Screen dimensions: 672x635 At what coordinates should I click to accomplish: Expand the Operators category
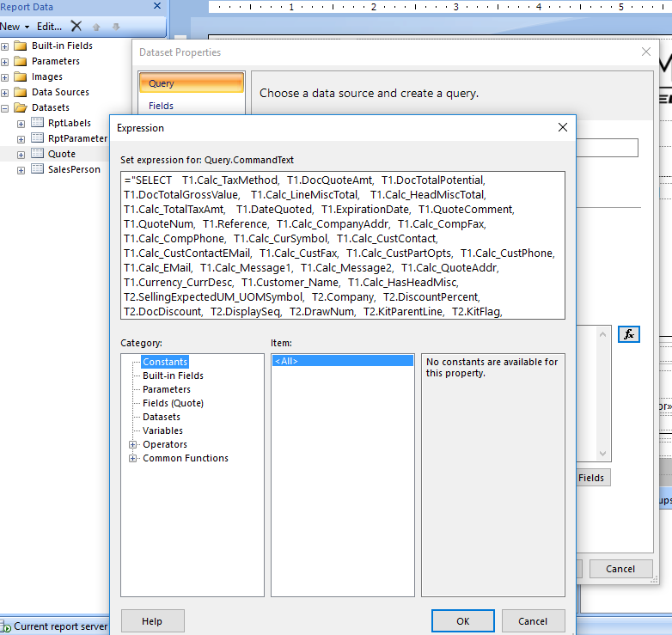pyautogui.click(x=133, y=445)
